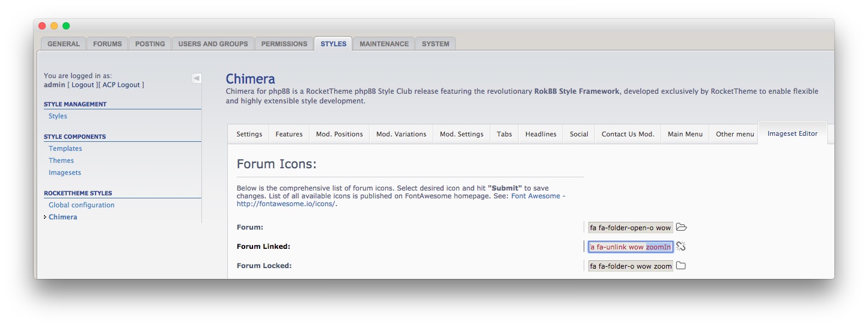868x327 pixels.
Task: Open the Settings sub-tab
Action: [249, 134]
